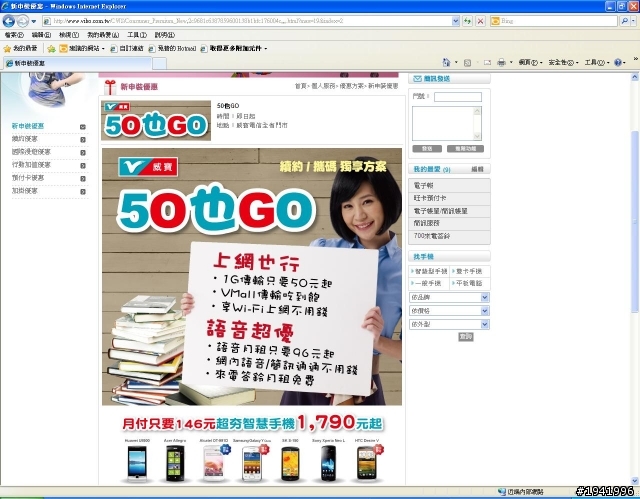The image size is (640, 499).
Task: Click the 進階功能 button
Action: 465,149
